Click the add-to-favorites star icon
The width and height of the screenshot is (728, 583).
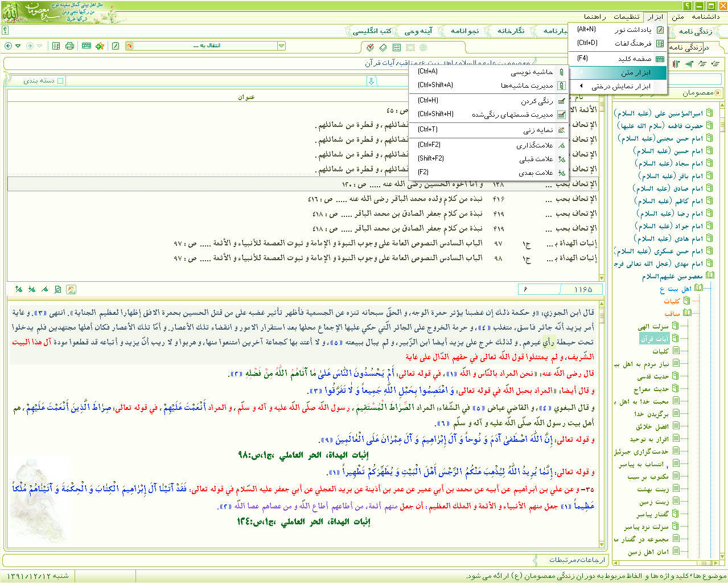[x=100, y=46]
